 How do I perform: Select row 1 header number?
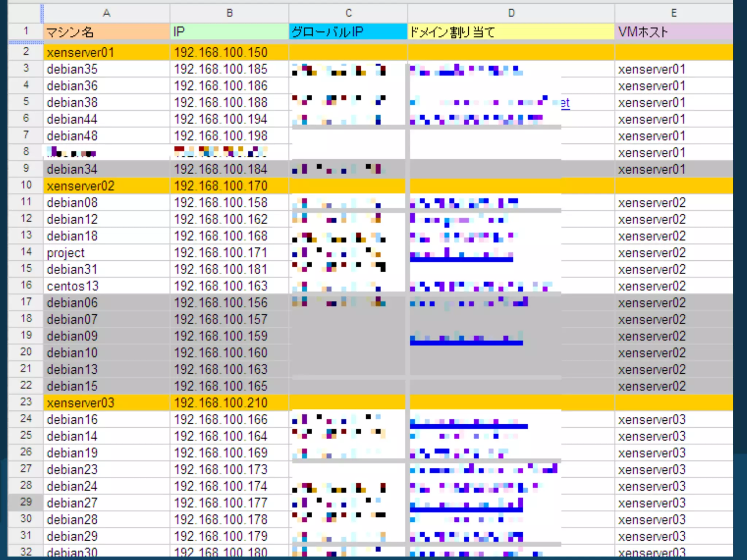(x=26, y=31)
